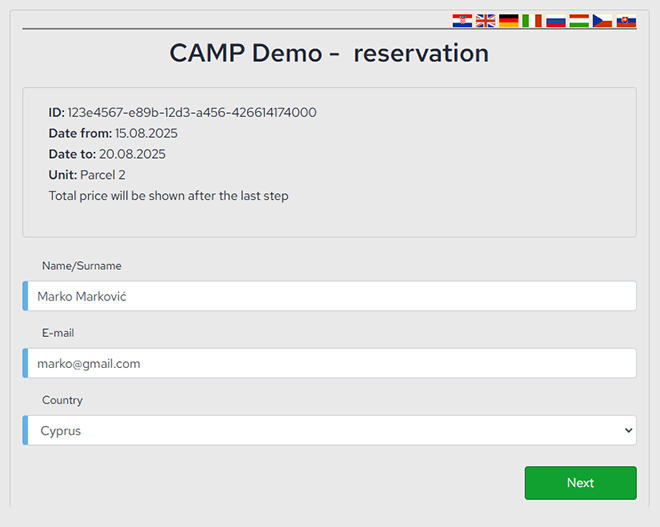Open the Country dropdown showing Cyprus

[330, 431]
